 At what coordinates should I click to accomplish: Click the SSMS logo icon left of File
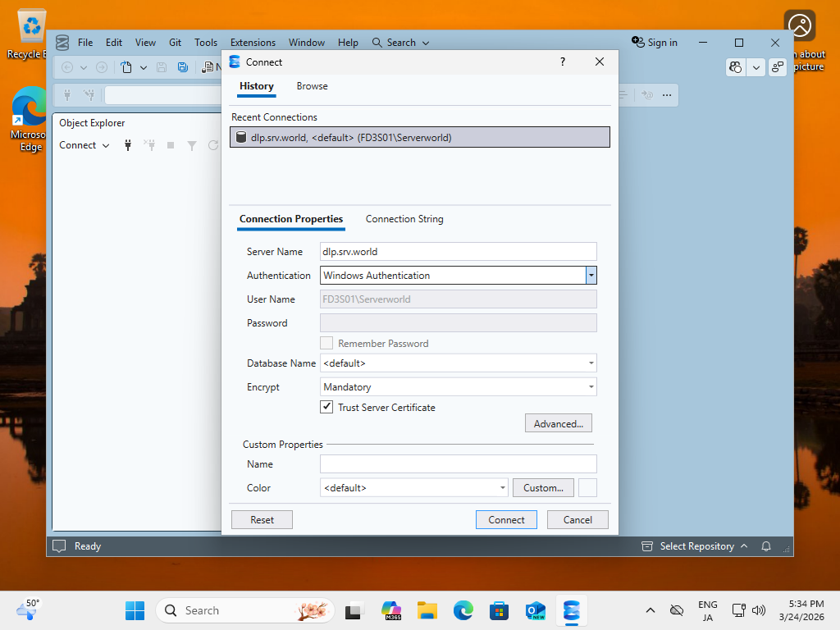tap(62, 43)
